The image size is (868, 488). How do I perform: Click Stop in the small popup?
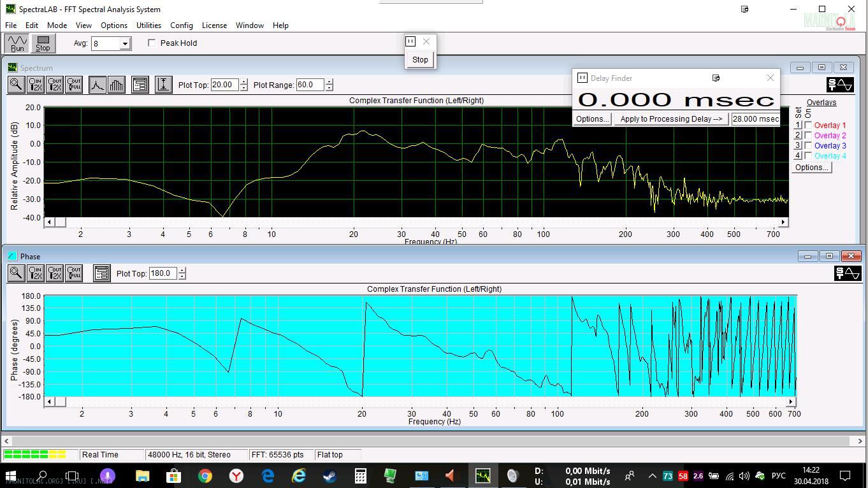click(x=420, y=60)
